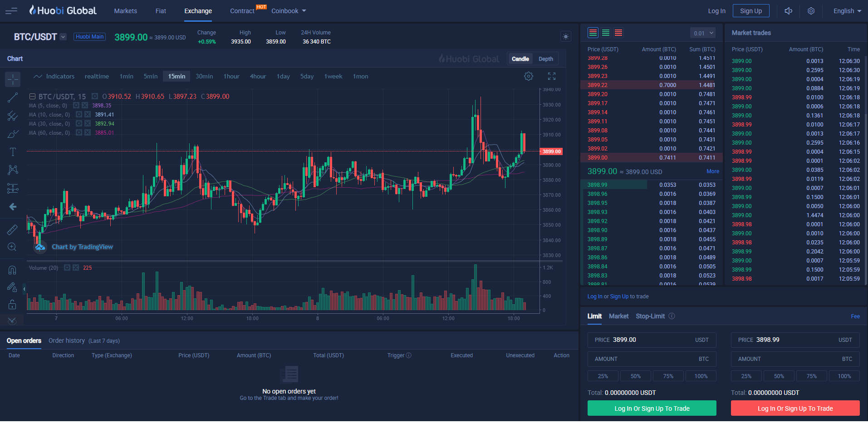The image size is (868, 423).
Task: Open the English language dropdown
Action: (847, 11)
